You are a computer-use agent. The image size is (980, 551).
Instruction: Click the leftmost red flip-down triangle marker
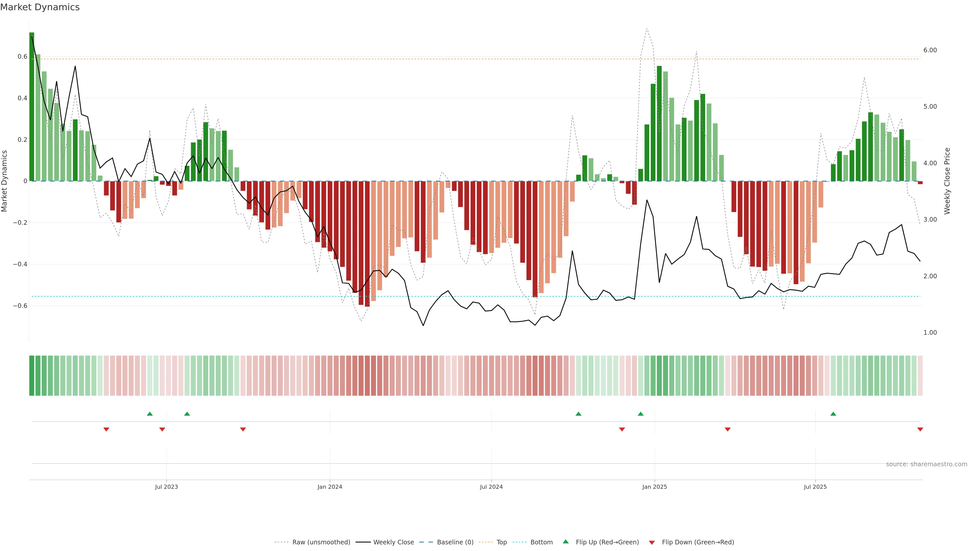[106, 429]
